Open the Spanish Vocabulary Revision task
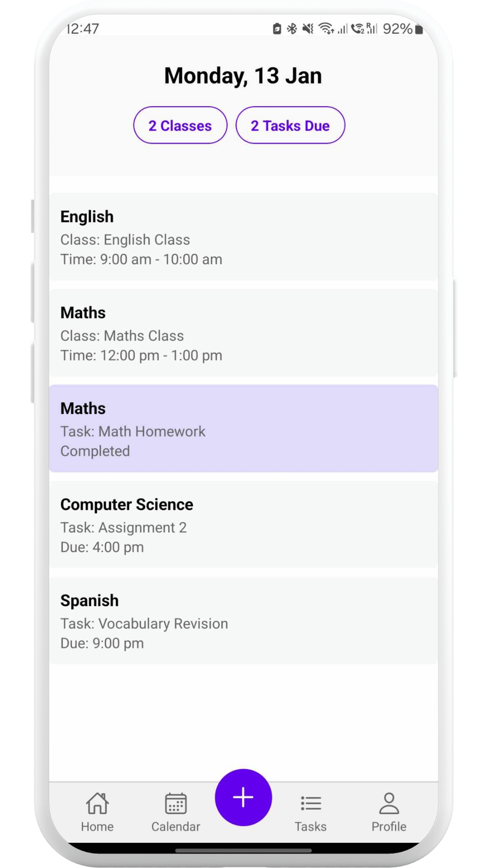 coord(244,621)
